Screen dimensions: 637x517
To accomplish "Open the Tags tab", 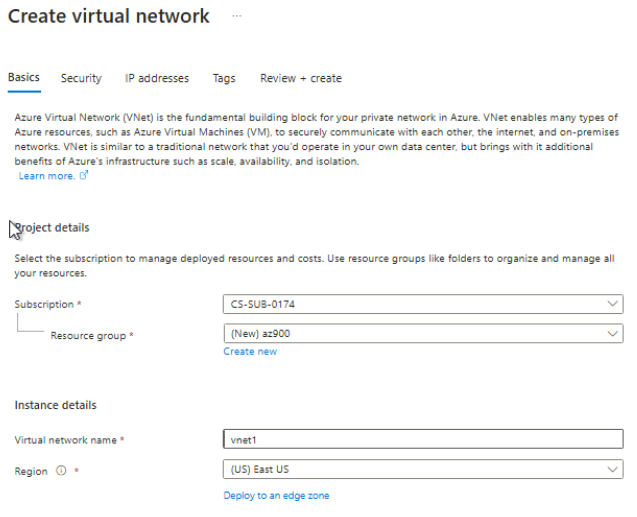I will [224, 78].
